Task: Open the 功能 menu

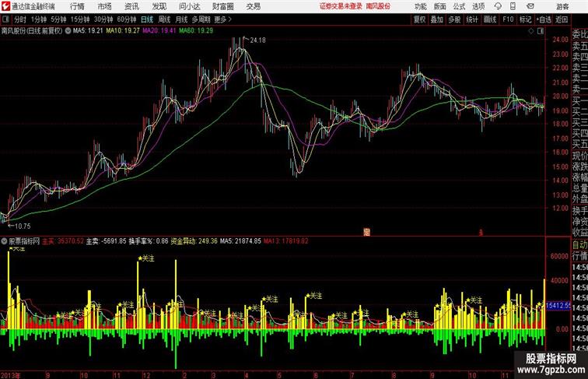Action: 420,6
